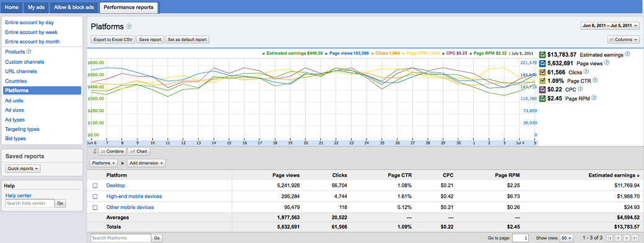
Task: Open Estimated earnings help icon
Action: 626,55
